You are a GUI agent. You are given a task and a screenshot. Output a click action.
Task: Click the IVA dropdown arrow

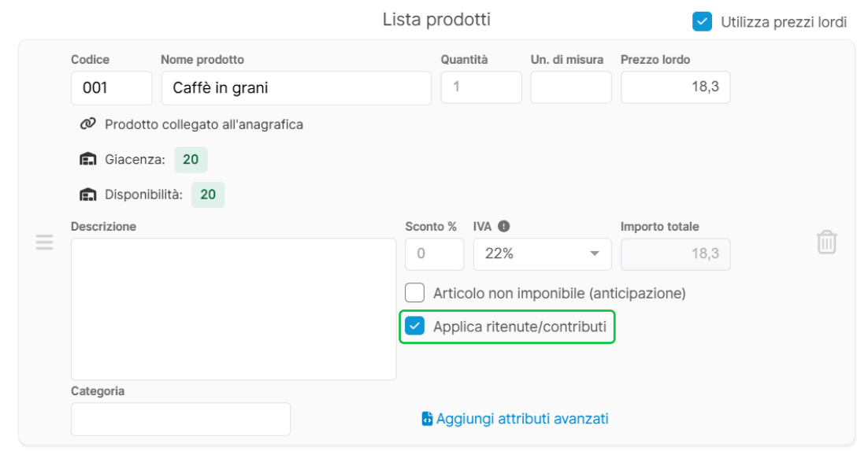tap(594, 254)
